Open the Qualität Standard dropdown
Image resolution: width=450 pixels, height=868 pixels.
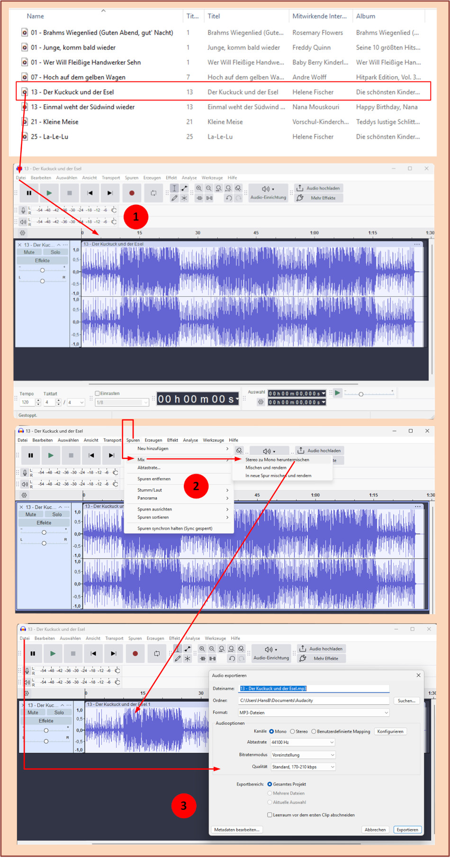[x=303, y=767]
